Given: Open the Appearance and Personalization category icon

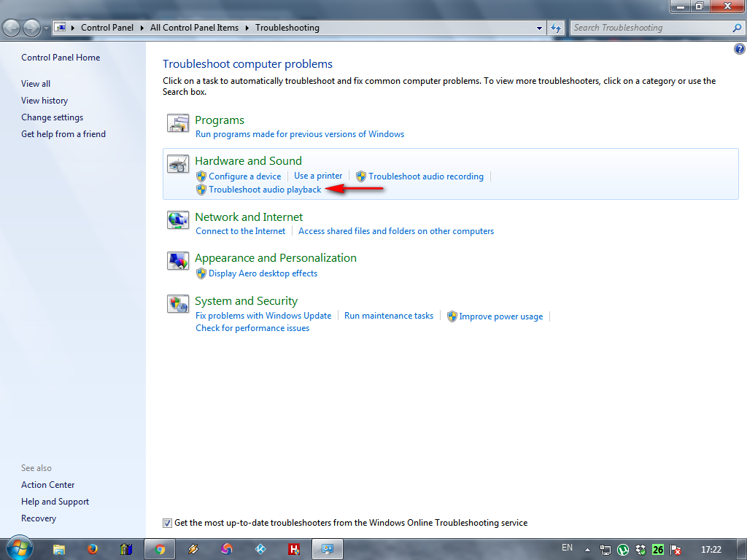Looking at the screenshot, I should pyautogui.click(x=178, y=261).
